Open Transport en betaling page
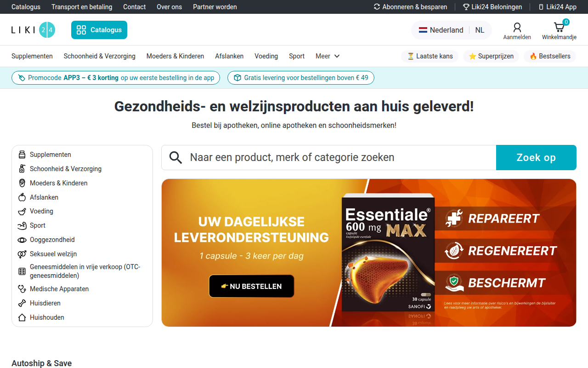The height and width of the screenshot is (368, 588). coord(82,7)
